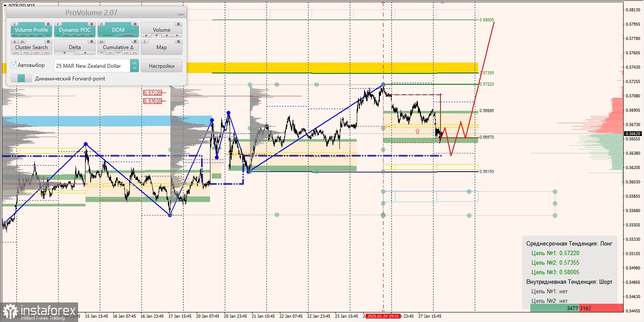Open the Настройки settings button
The height and width of the screenshot is (322, 644).
pos(161,66)
